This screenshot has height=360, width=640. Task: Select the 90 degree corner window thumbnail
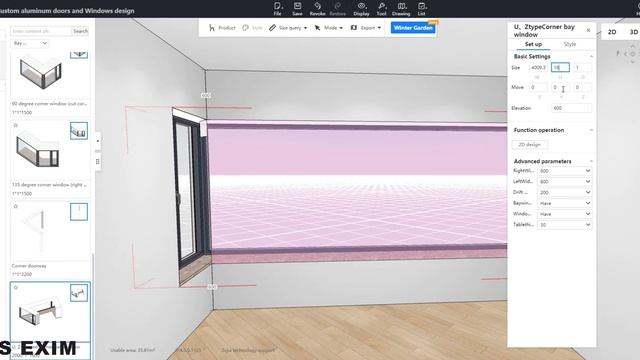click(41, 73)
